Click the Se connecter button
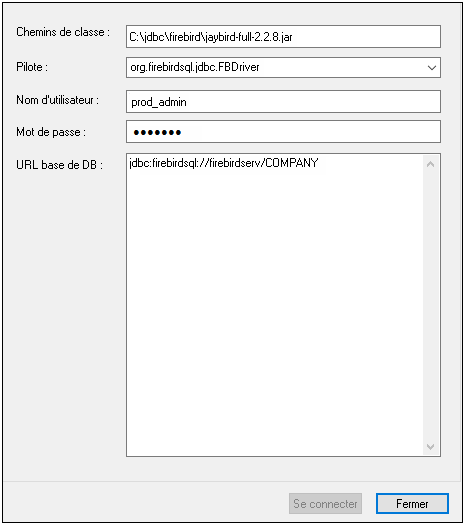The width and height of the screenshot is (465, 525). [x=325, y=503]
